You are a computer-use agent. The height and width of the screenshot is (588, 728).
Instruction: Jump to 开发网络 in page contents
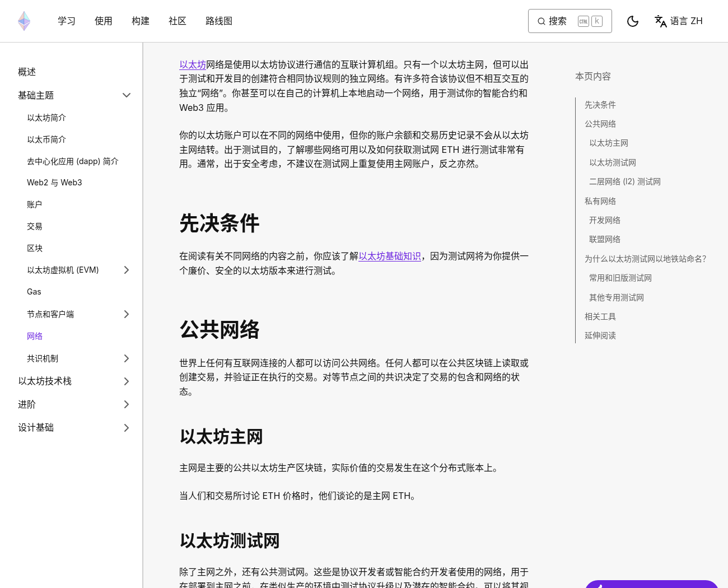[605, 220]
